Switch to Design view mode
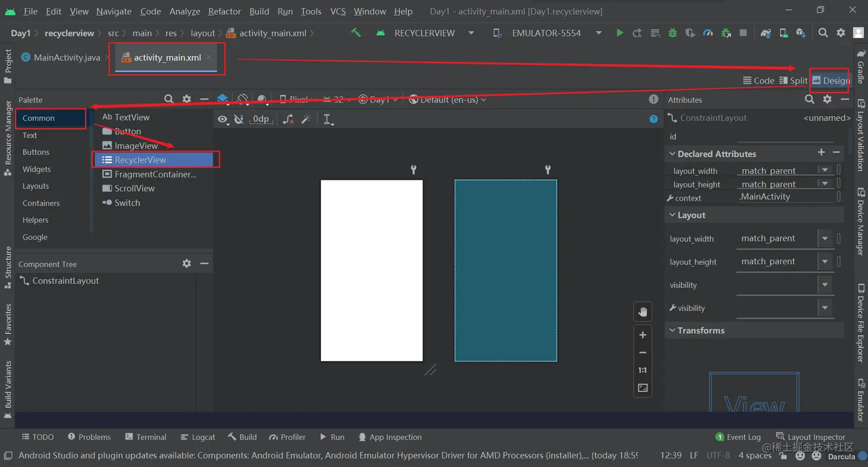The image size is (868, 467). pos(831,80)
